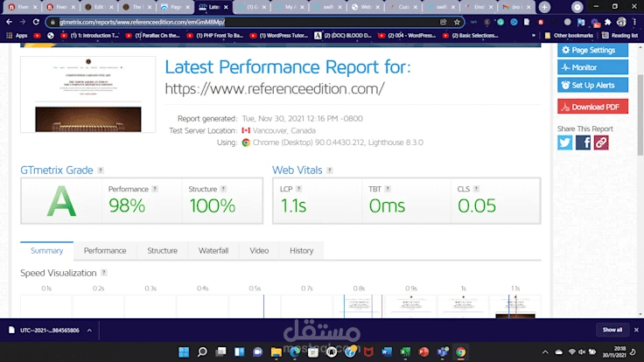Switch to the History tab
Image resolution: width=644 pixels, height=362 pixels.
pos(302,251)
